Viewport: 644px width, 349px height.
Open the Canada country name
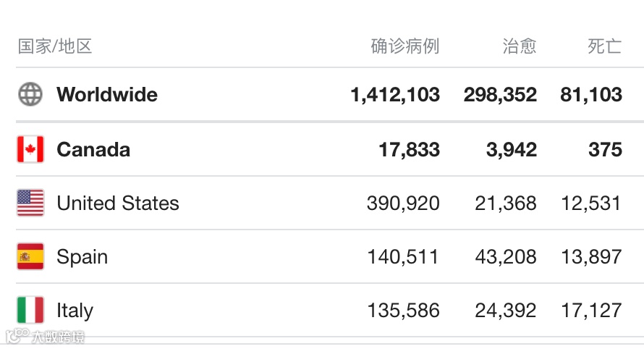point(93,150)
